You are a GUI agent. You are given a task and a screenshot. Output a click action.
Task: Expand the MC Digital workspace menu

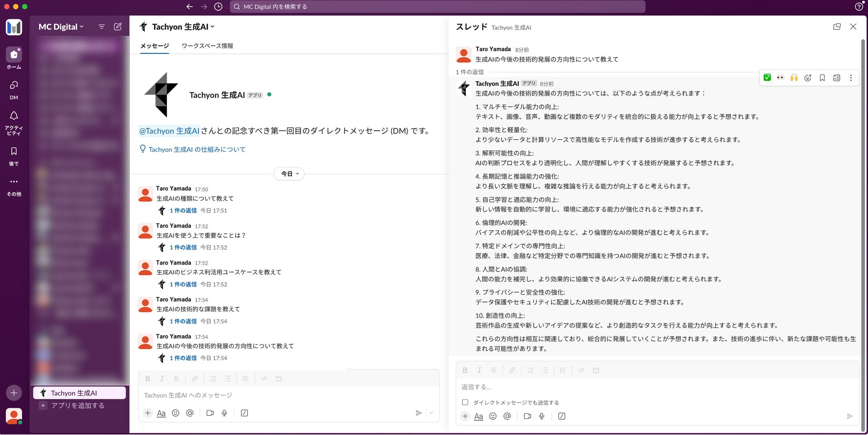point(61,27)
